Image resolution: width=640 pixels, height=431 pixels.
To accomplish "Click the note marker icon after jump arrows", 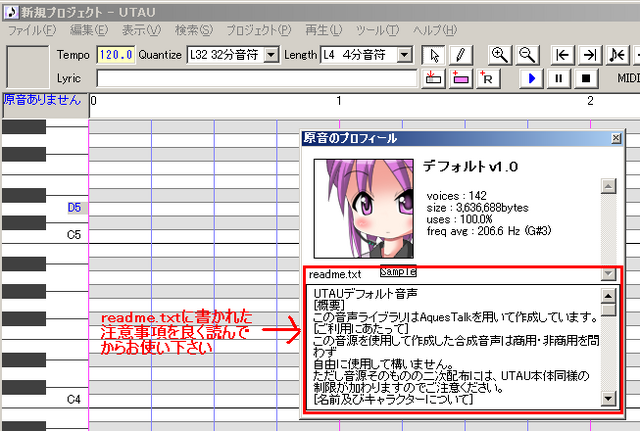I will coord(617,55).
